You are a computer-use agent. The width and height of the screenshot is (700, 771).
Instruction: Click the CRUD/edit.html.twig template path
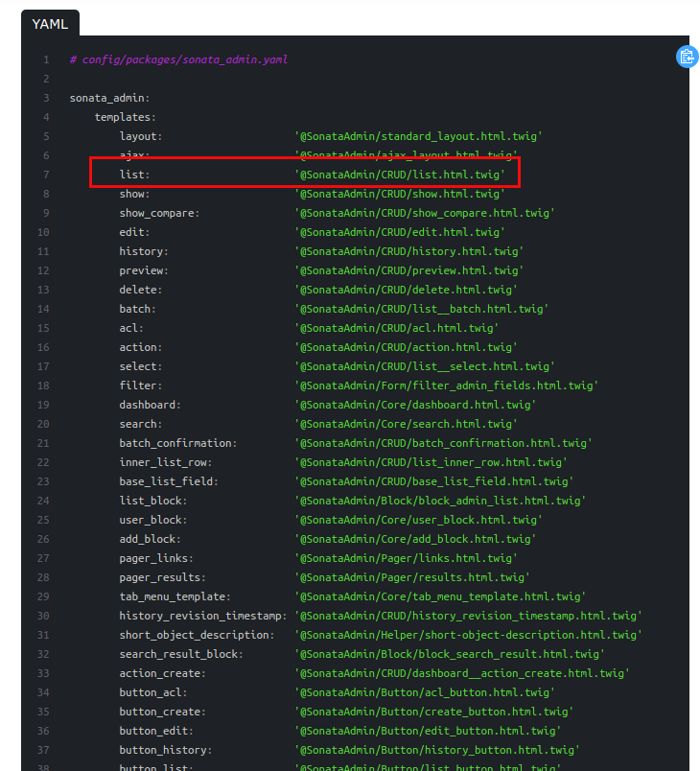[x=401, y=232]
